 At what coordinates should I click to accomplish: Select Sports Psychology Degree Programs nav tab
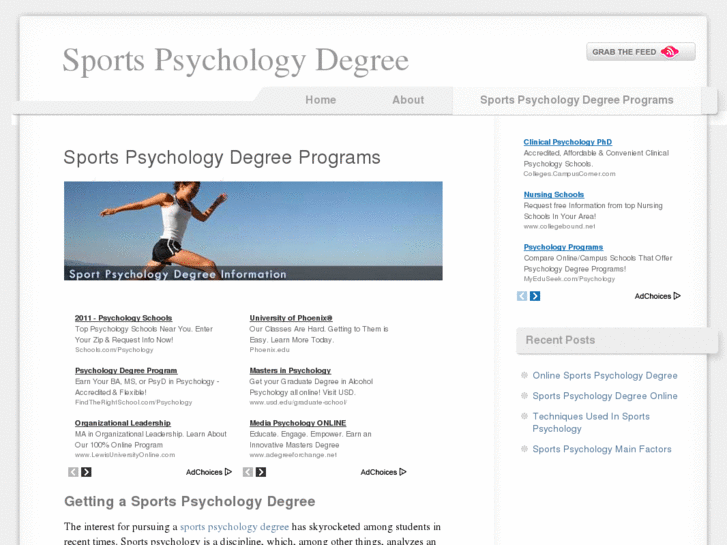point(577,100)
